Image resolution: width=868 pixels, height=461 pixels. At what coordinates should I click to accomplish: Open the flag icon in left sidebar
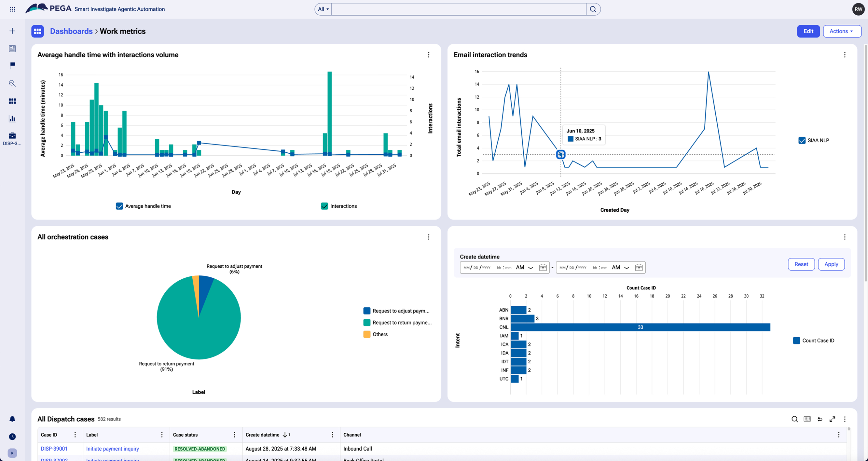click(x=12, y=65)
